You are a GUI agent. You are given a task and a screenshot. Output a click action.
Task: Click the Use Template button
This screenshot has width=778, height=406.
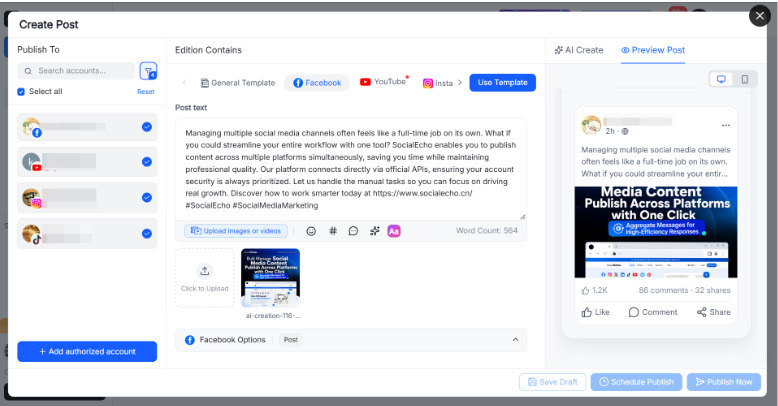(503, 82)
